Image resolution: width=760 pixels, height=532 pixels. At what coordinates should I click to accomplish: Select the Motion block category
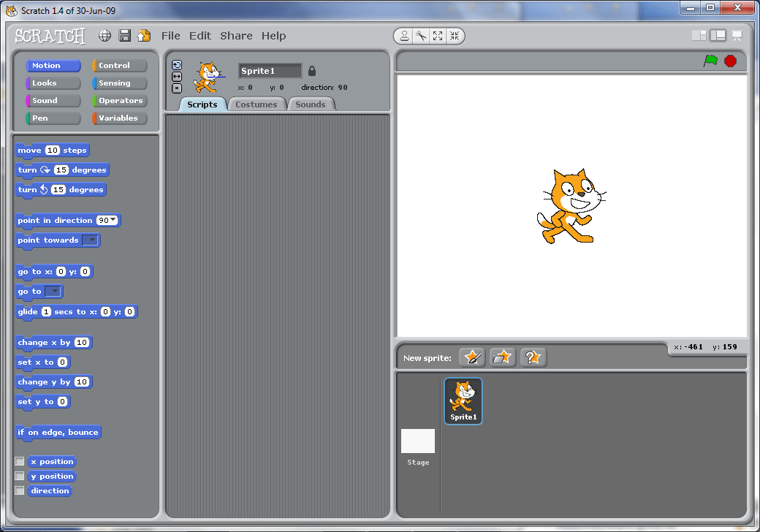(53, 66)
